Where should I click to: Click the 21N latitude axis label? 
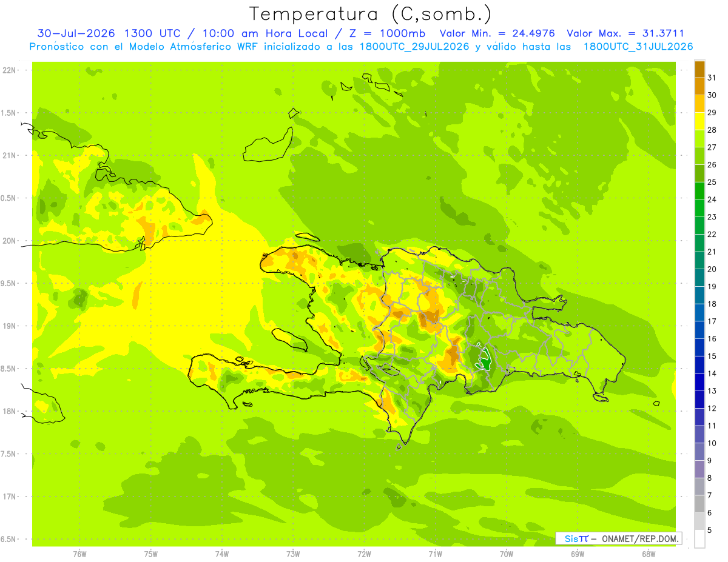click(9, 155)
